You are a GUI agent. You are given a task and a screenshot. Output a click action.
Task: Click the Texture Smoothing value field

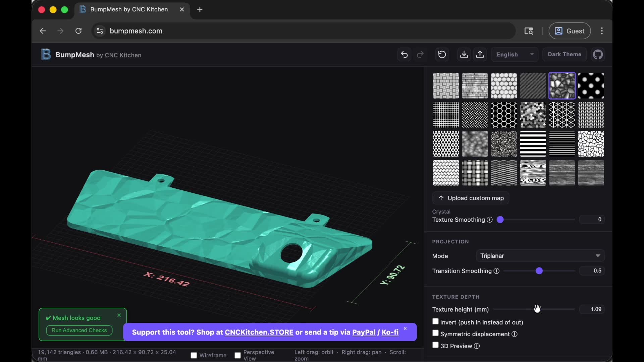(x=592, y=220)
